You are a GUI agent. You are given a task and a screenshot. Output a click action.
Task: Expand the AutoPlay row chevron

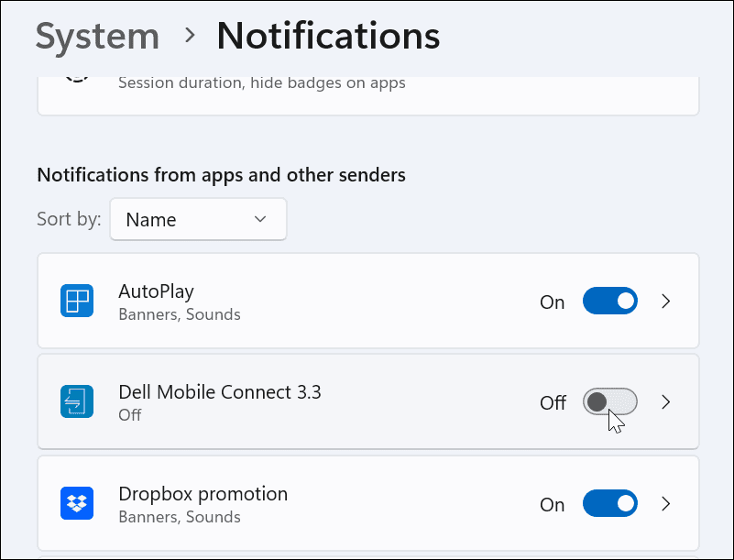point(666,301)
